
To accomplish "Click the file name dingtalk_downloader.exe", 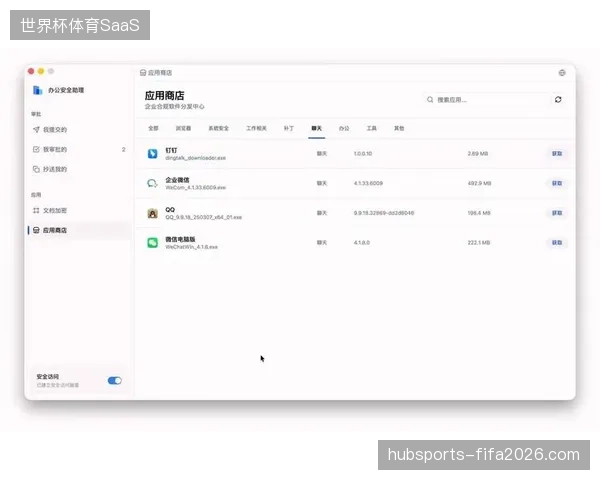I will pyautogui.click(x=195, y=158).
